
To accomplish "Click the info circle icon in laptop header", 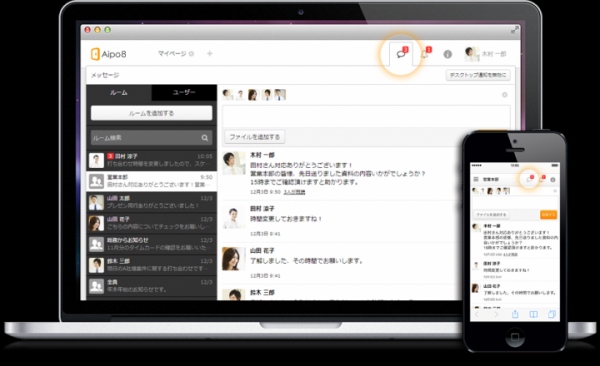I will [447, 54].
